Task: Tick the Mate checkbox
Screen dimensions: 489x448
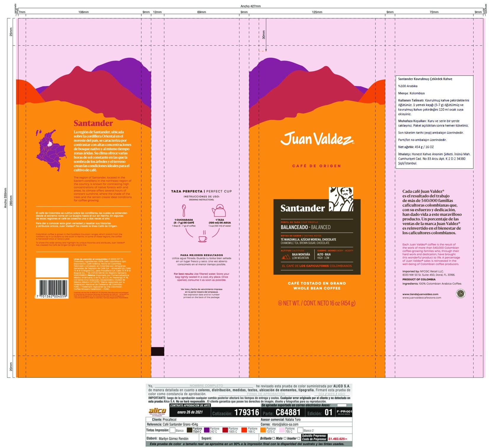Action: click(x=285, y=438)
